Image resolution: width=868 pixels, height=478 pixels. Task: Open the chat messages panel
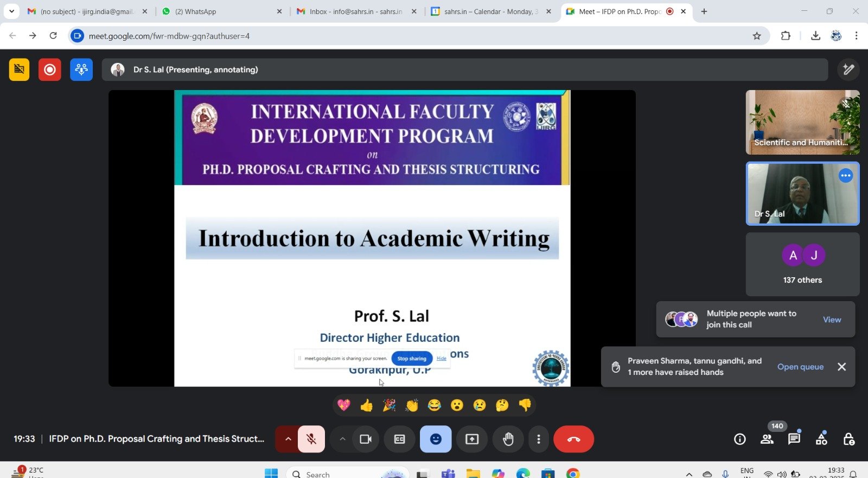click(794, 439)
